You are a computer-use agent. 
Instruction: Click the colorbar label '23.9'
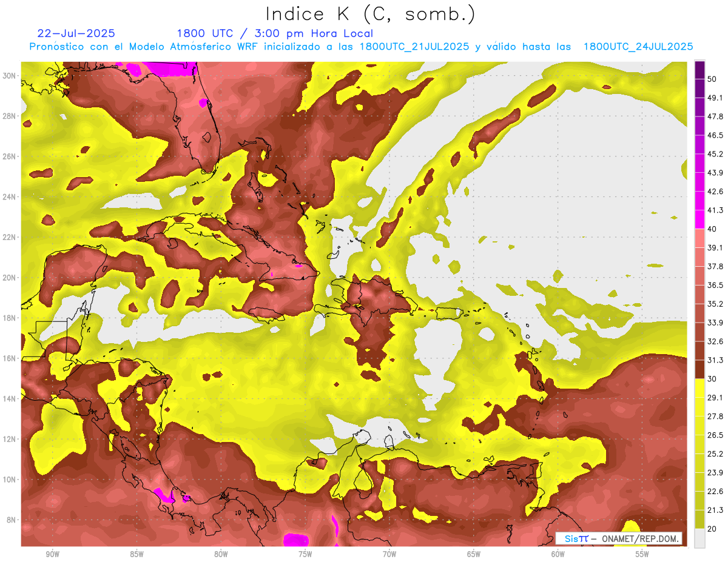pyautogui.click(x=715, y=473)
